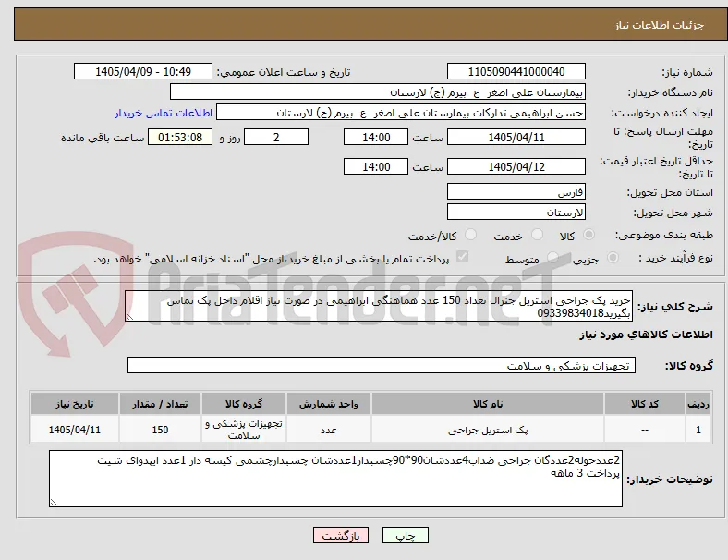Image resolution: width=728 pixels, height=560 pixels.
Task: Click the واحد شمارش column header
Action: pos(329,404)
